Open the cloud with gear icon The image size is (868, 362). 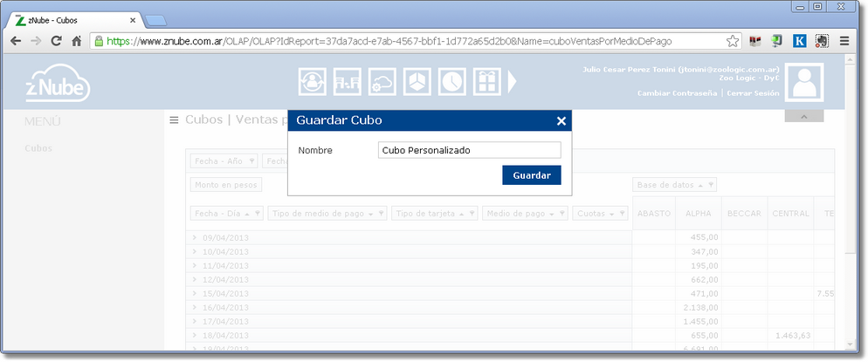[382, 81]
